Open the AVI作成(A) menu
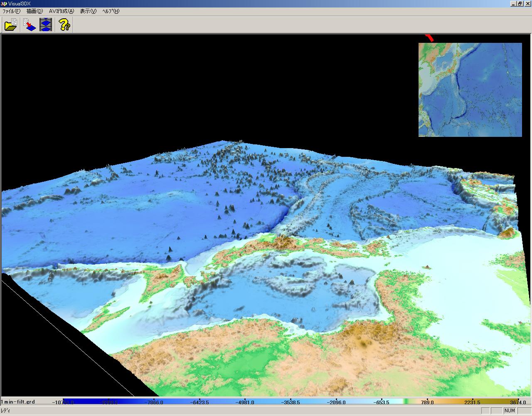Viewport: 532px width, 416px height. click(61, 11)
